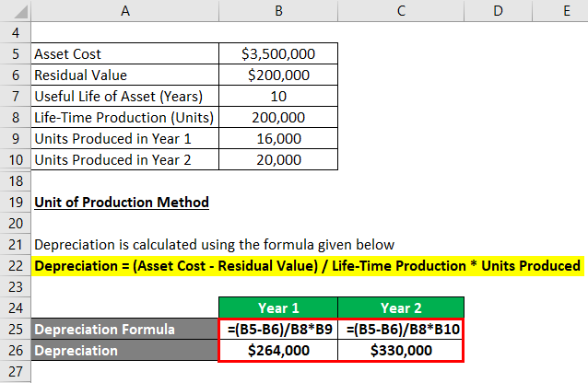Screen dimensions: 588x383
Task: Select row 7 header
Action: (x=16, y=97)
